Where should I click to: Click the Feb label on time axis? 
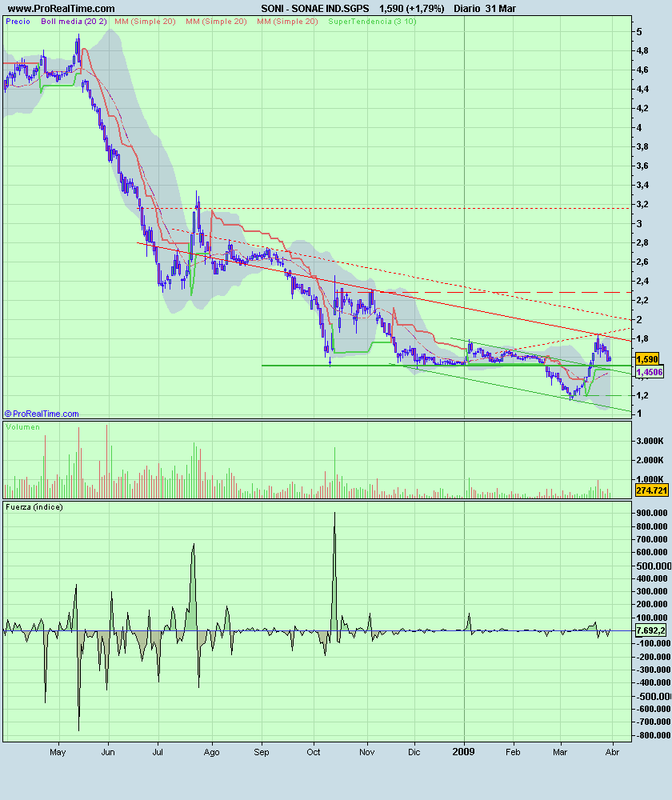pos(513,752)
